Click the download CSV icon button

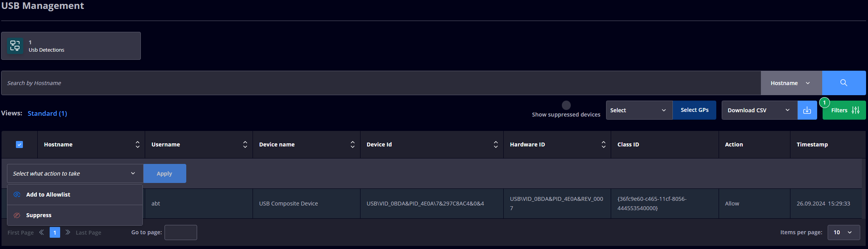click(x=807, y=110)
